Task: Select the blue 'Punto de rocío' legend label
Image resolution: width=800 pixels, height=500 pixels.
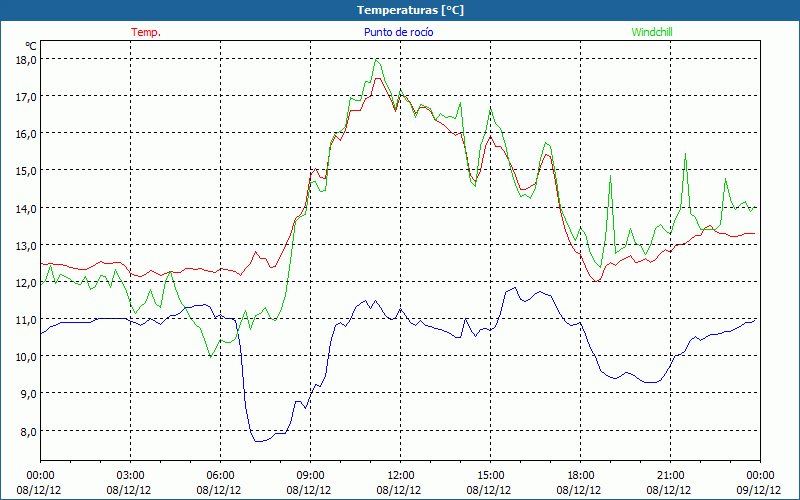Action: click(398, 32)
